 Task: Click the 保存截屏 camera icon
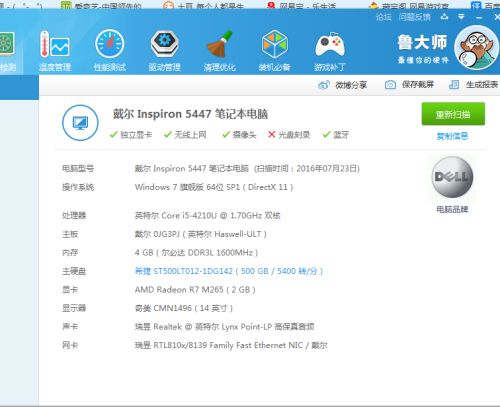coord(390,85)
